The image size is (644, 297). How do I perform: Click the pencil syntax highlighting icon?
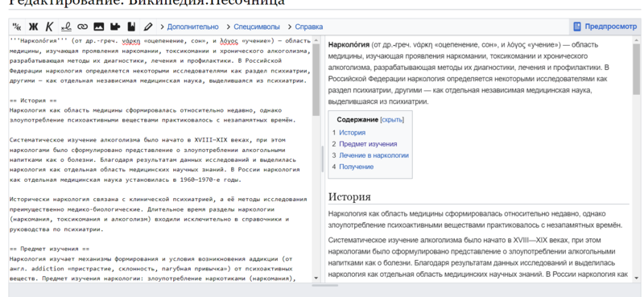pos(148,27)
